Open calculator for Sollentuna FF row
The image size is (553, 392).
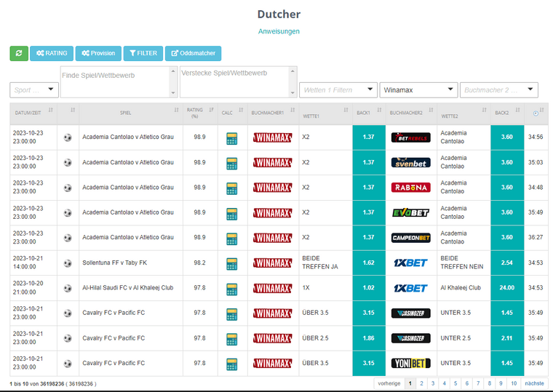(231, 264)
